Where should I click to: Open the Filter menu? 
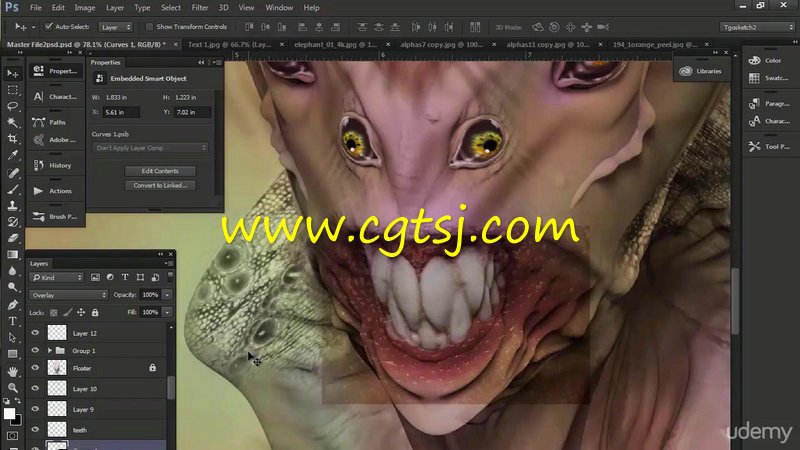click(199, 8)
